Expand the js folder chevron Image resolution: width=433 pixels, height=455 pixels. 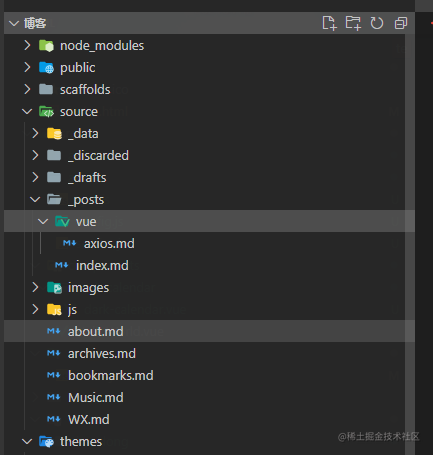tap(35, 309)
